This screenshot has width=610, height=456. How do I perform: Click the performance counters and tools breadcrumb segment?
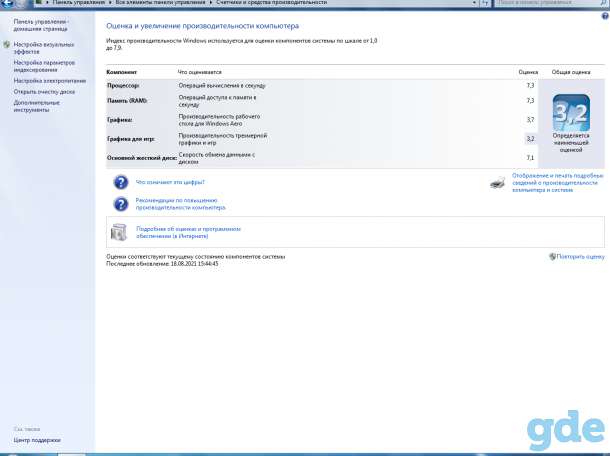click(271, 2)
